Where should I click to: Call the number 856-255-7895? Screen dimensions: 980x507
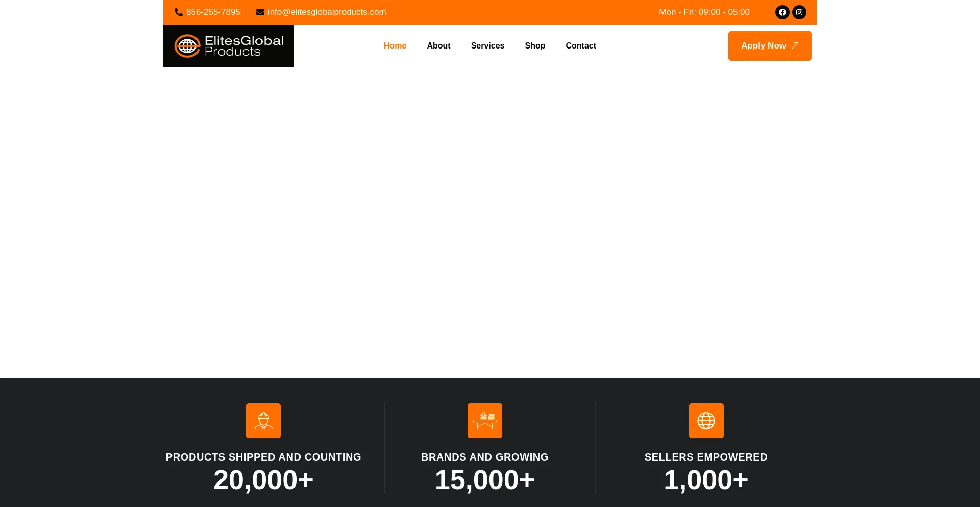click(x=213, y=12)
